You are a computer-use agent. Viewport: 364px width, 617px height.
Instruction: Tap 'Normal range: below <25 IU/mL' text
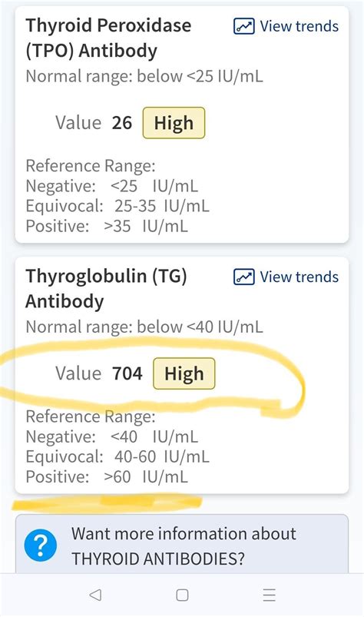click(x=144, y=76)
